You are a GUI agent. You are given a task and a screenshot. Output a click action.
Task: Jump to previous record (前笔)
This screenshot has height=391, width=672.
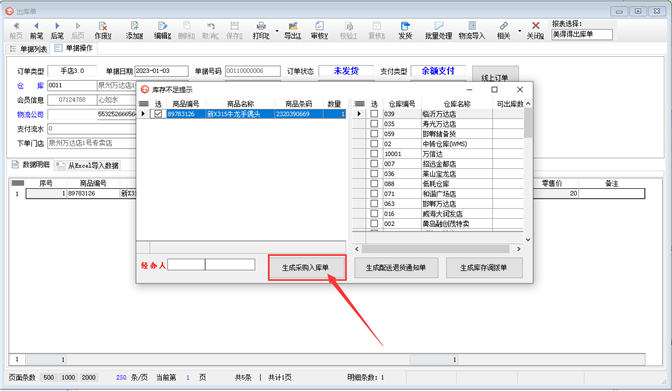(36, 30)
